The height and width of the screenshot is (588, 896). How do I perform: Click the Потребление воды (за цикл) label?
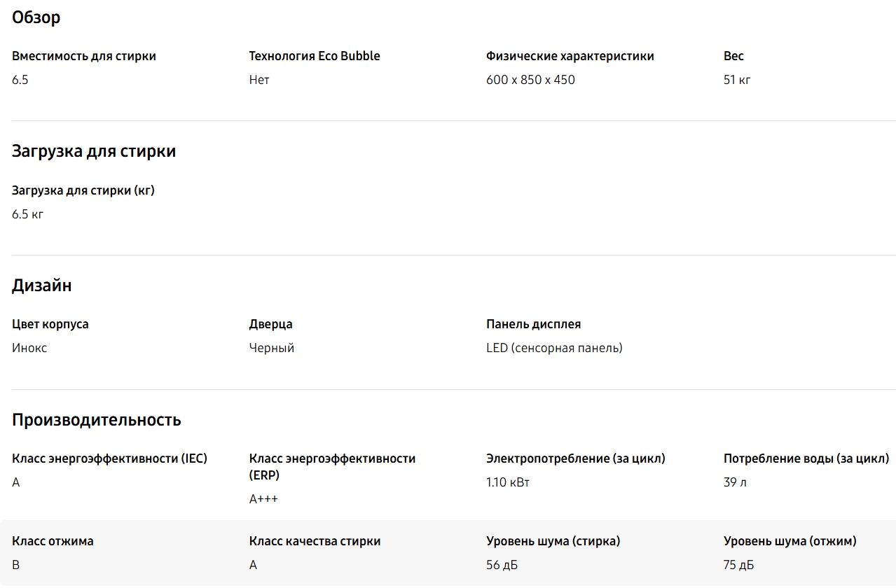[806, 458]
